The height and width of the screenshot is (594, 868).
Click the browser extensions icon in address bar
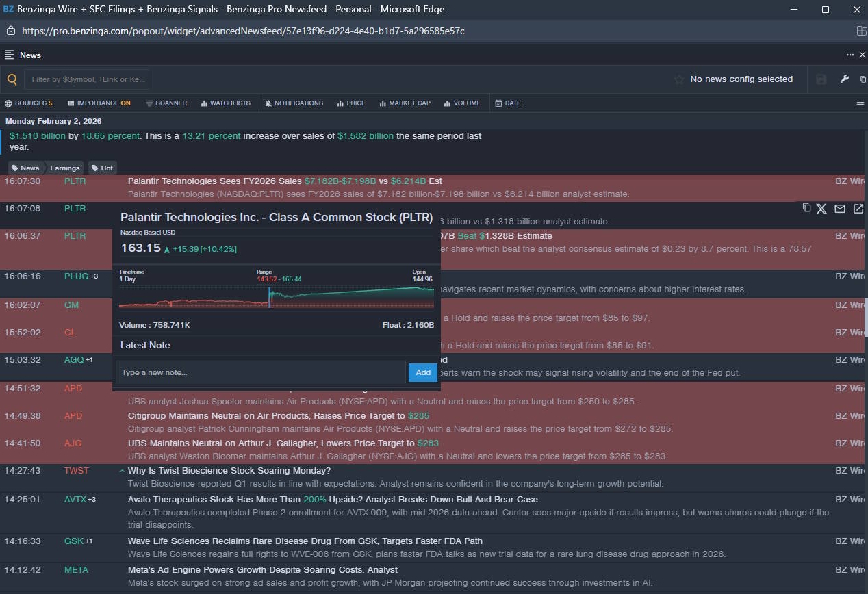coord(861,31)
